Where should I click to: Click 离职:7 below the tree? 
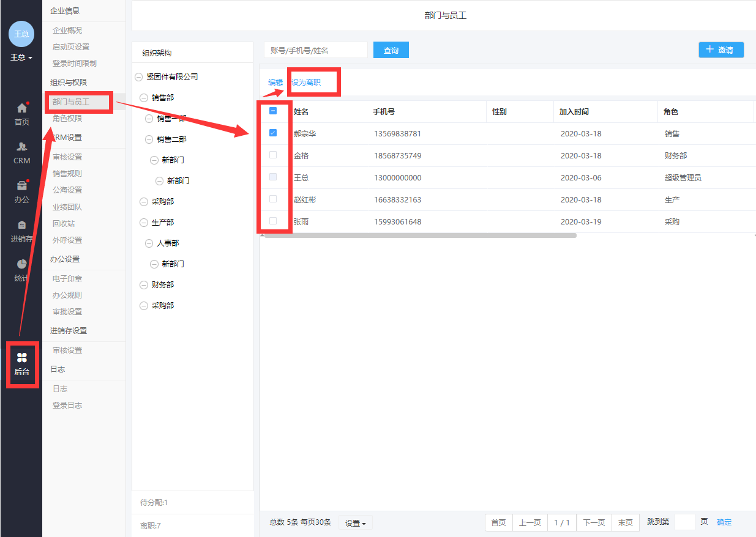[x=151, y=525]
